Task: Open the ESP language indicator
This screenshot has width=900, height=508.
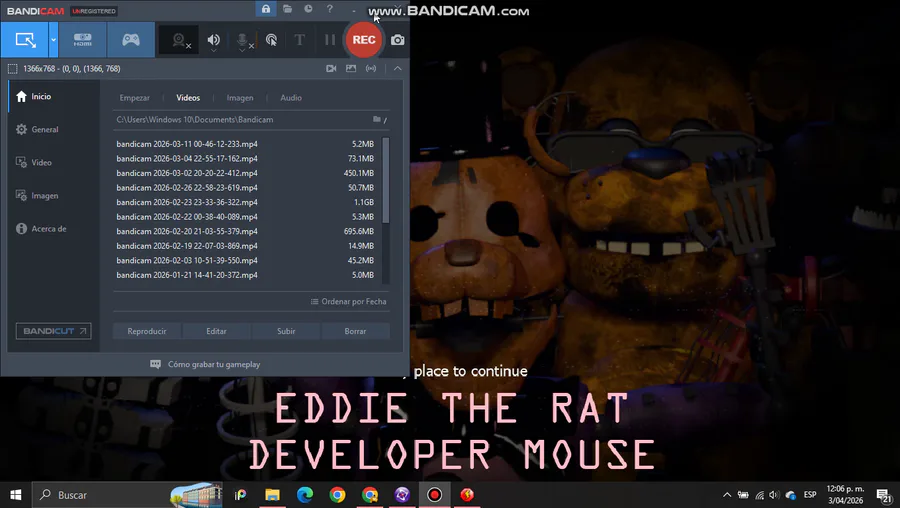Action: point(810,495)
